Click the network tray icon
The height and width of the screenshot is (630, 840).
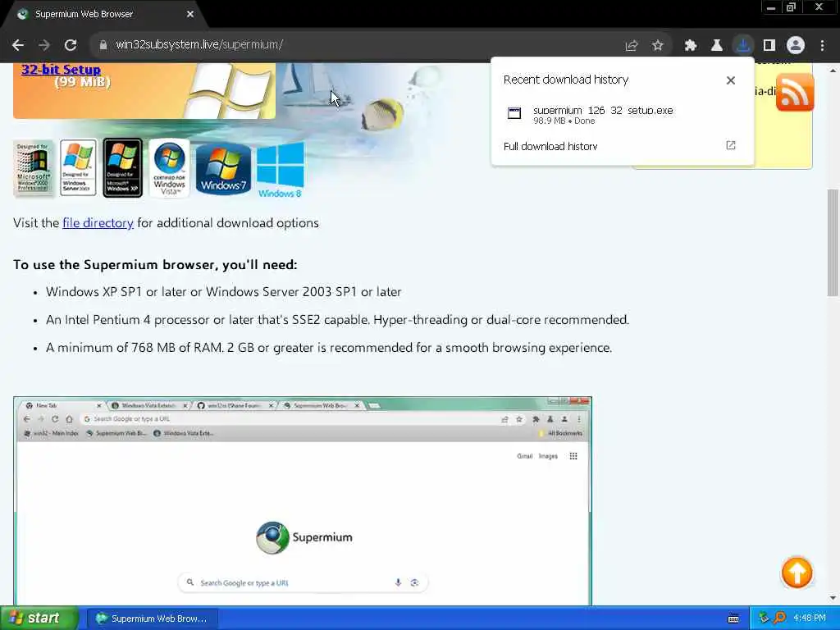(764, 619)
